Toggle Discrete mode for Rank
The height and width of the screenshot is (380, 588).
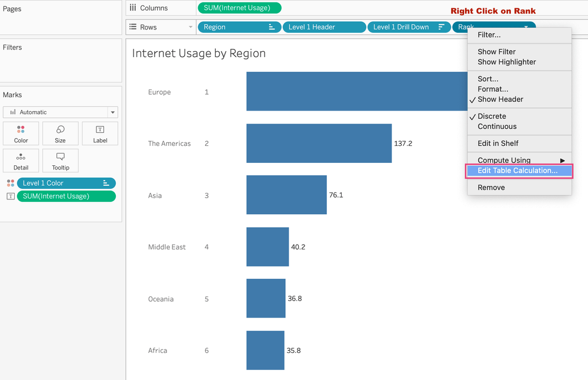point(494,116)
